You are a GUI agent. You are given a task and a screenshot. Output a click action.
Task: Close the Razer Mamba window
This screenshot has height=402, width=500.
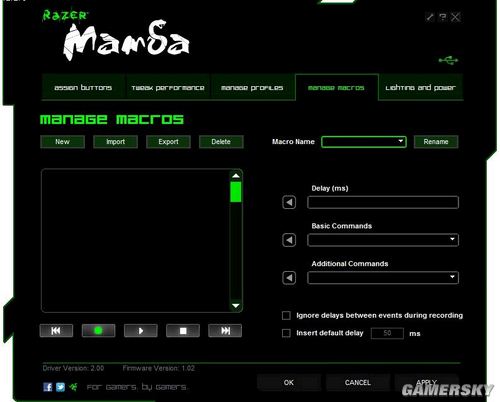[x=456, y=17]
